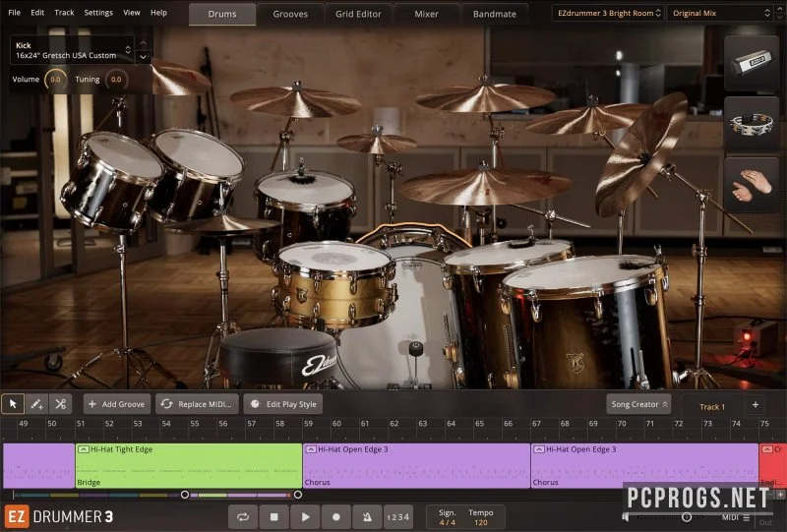Viewport: 787px width, 532px height.
Task: Switch to the Drums tab
Action: pyautogui.click(x=222, y=14)
